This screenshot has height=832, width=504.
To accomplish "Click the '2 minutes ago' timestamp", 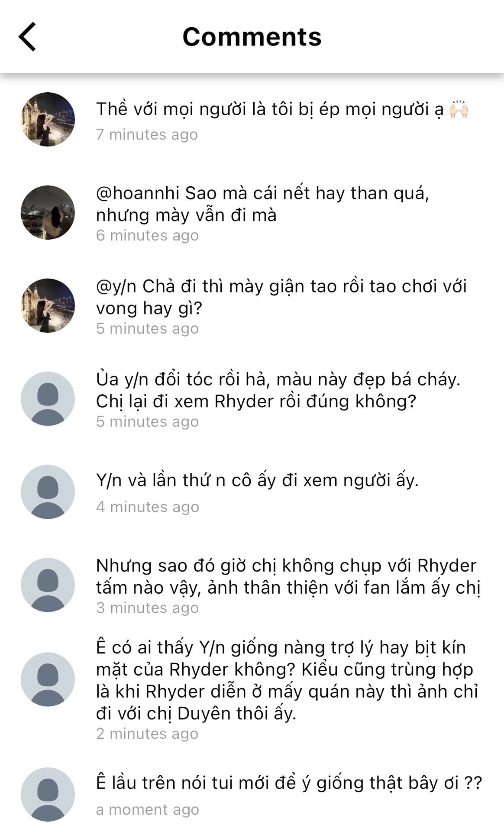I will 147,734.
